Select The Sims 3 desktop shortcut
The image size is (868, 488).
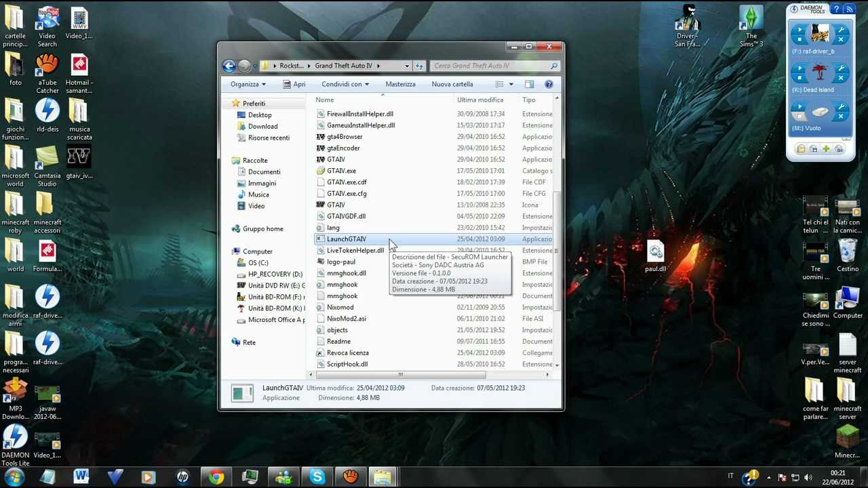click(751, 27)
